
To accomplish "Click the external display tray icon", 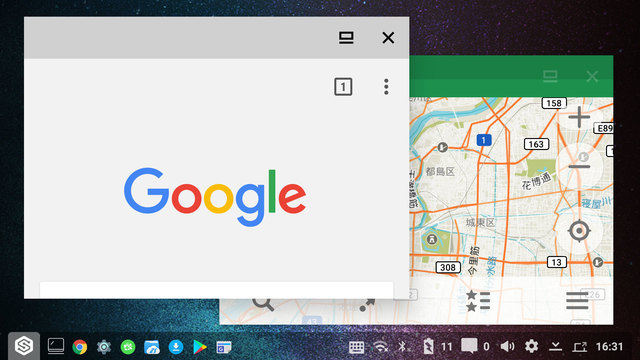I will click(580, 347).
